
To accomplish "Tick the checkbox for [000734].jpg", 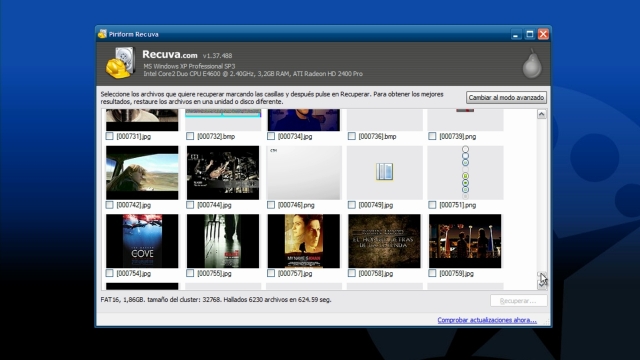I will (271, 136).
